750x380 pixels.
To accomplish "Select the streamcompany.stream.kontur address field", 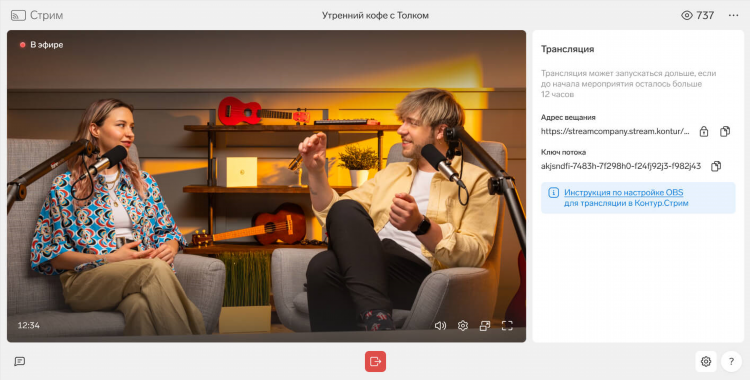I will 616,131.
